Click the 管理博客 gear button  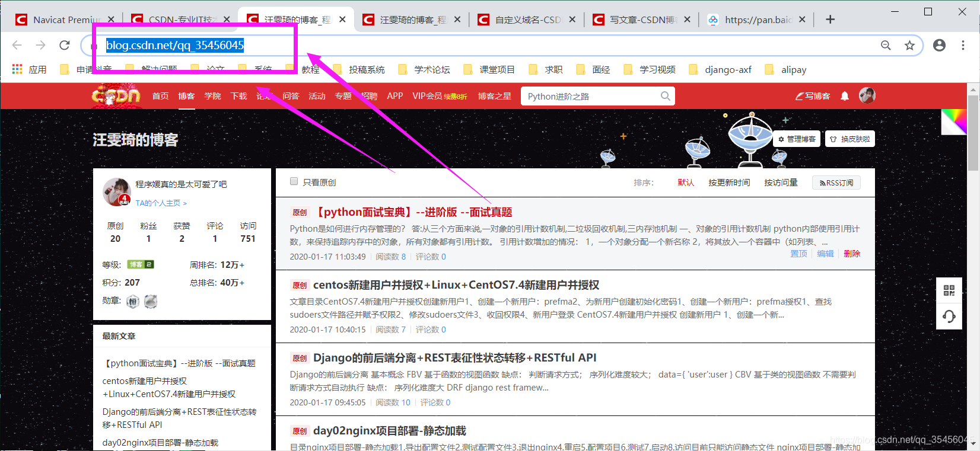(x=797, y=139)
